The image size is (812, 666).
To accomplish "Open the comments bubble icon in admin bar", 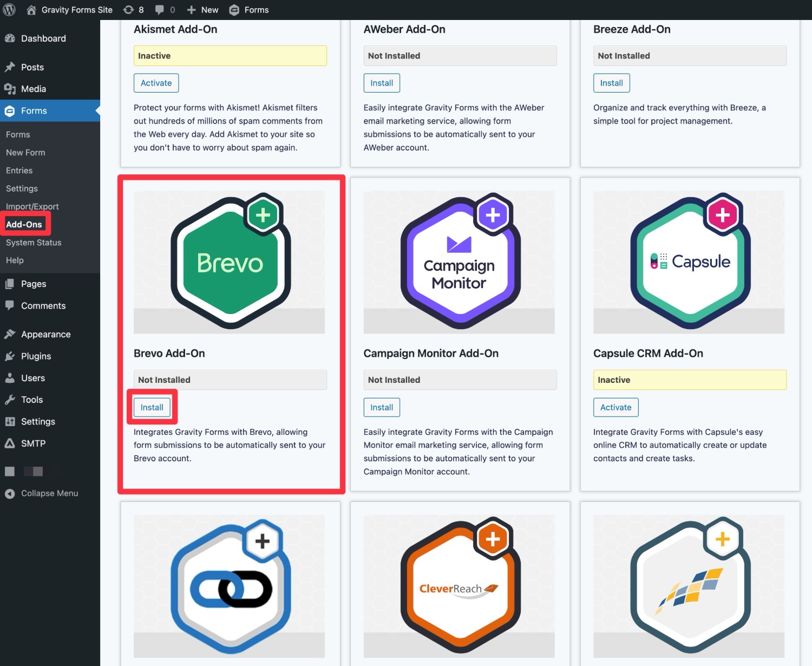I will pyautogui.click(x=160, y=10).
